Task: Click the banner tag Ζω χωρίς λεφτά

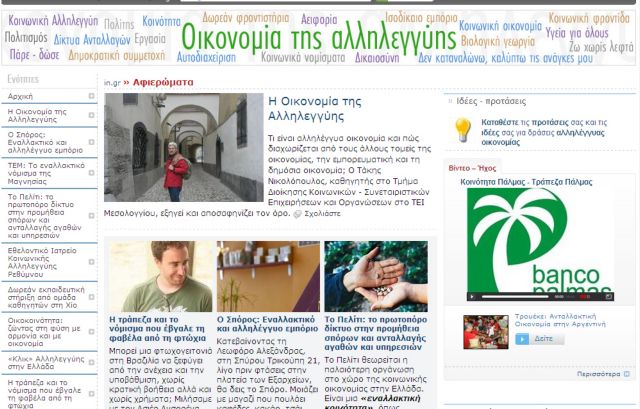Action: pyautogui.click(x=601, y=47)
